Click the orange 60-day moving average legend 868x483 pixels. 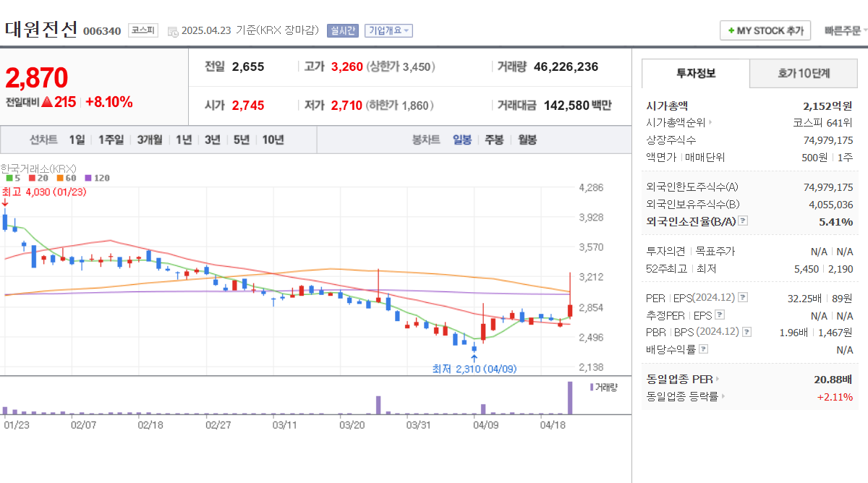(x=67, y=178)
